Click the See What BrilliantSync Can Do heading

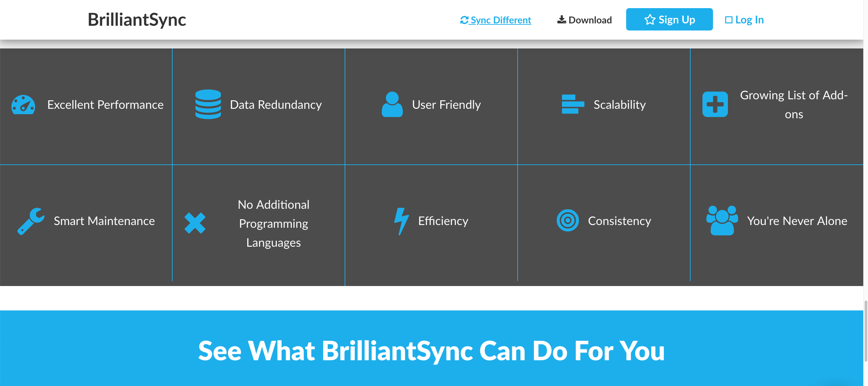(431, 351)
